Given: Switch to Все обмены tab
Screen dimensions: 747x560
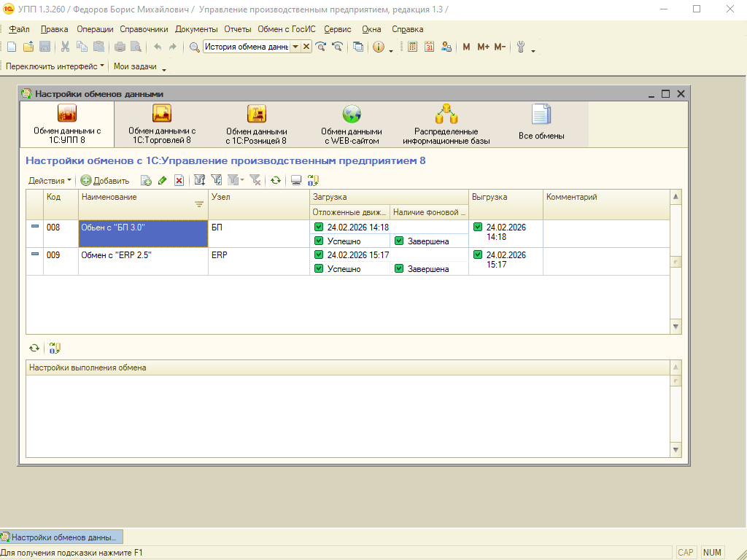Looking at the screenshot, I should (x=541, y=124).
